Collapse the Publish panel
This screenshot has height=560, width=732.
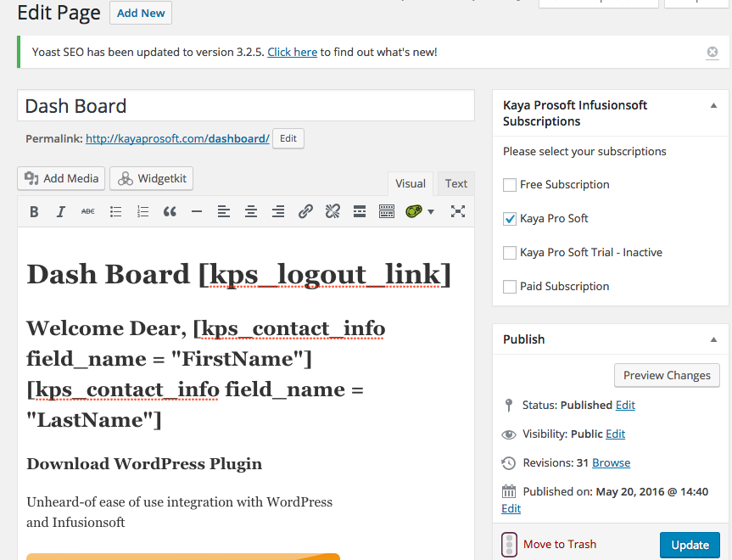pos(712,339)
